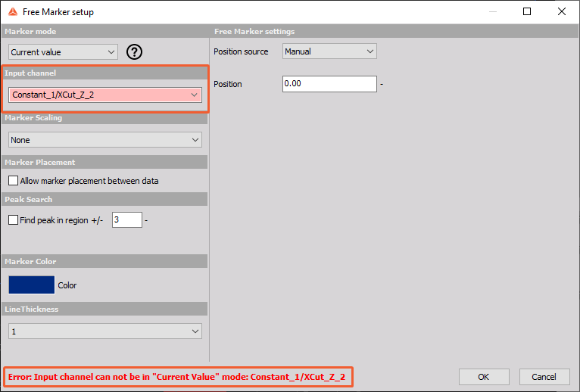Tick the 'Find peak in region' checkbox
Screen dimensions: 580x392
pyautogui.click(x=14, y=220)
